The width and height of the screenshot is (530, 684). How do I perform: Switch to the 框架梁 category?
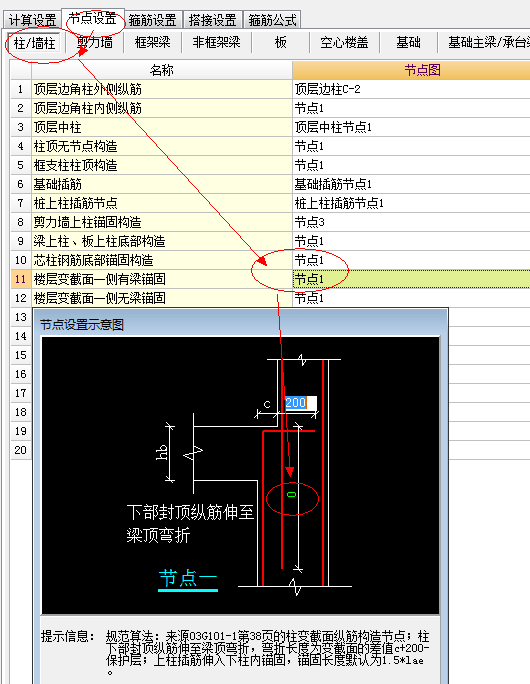(x=152, y=43)
